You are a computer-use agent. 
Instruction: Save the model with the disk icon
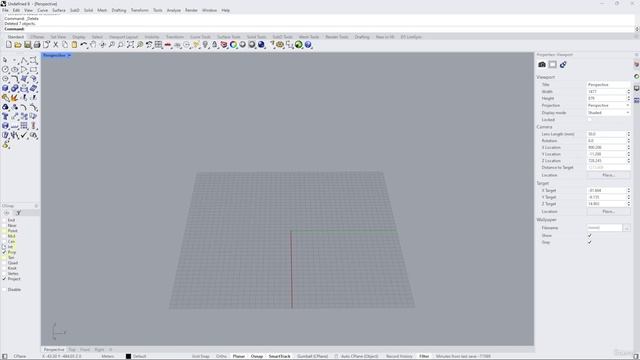(x=27, y=44)
